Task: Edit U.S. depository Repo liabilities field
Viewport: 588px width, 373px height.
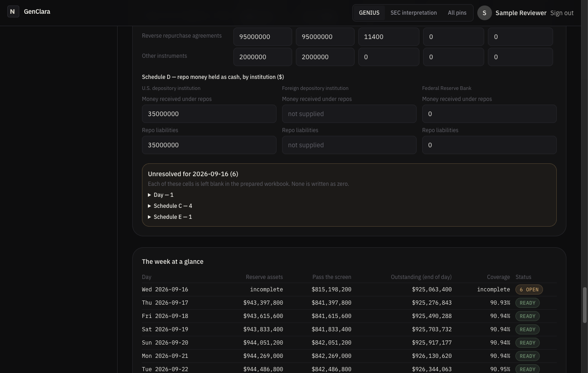Action: (209, 145)
